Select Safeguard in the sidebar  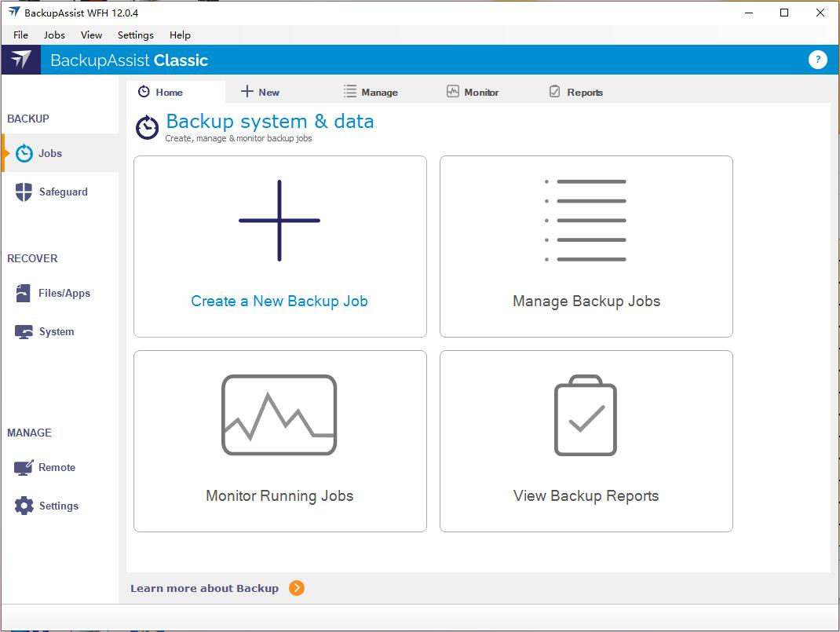tap(60, 192)
